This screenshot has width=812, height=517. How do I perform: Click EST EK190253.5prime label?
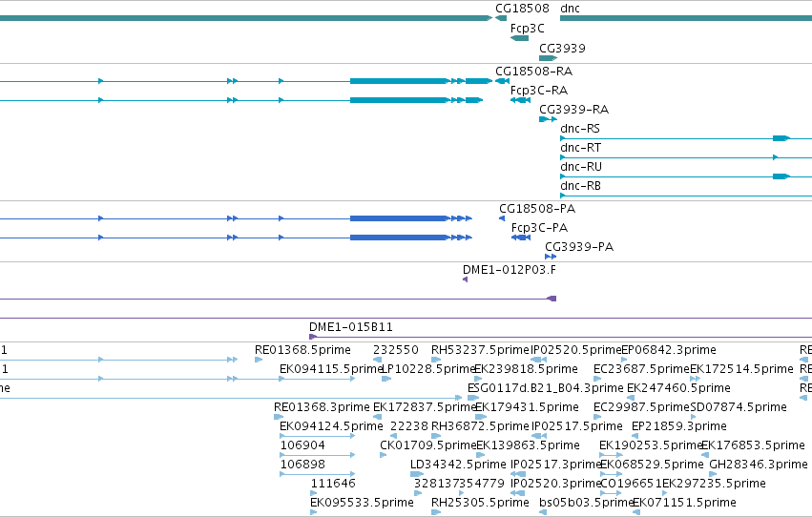point(651,446)
